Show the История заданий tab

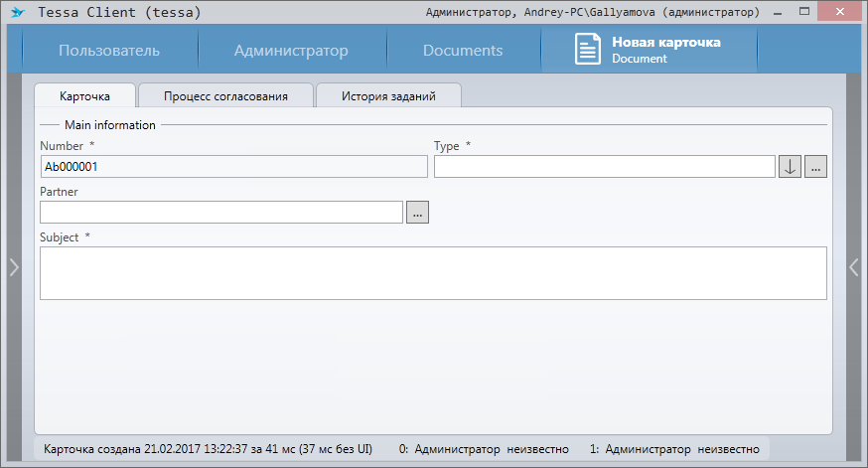click(x=387, y=96)
